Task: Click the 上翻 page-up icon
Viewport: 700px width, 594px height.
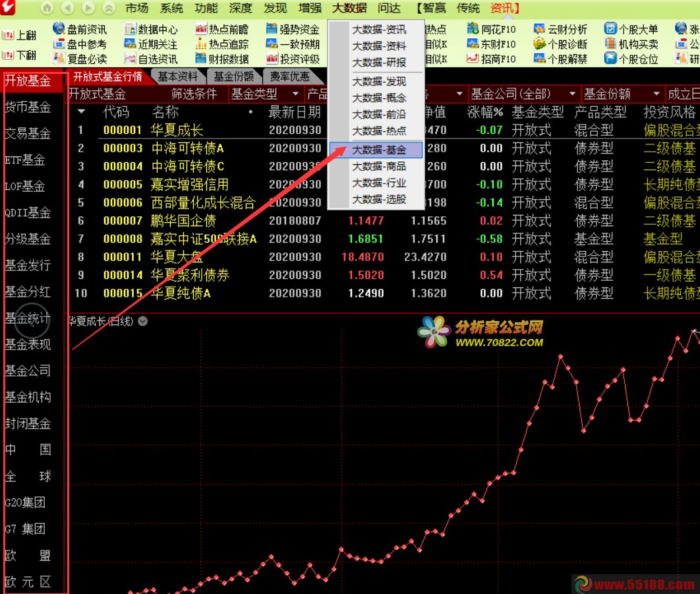Action: (x=8, y=36)
